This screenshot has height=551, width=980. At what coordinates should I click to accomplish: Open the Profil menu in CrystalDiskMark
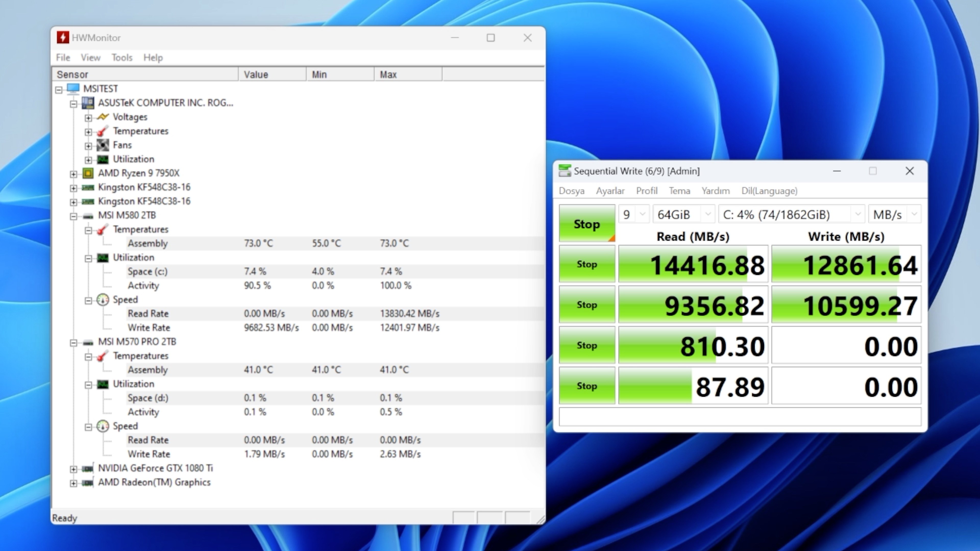(x=647, y=191)
